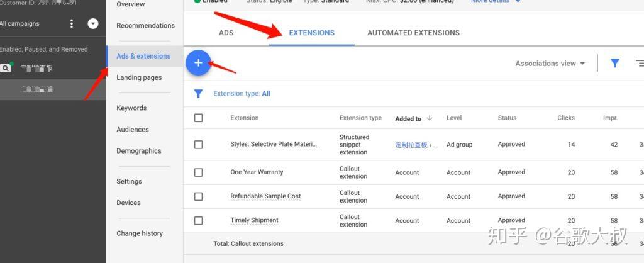Screen dimensions: 644x263
Task: Click the three-dot menu beside All campaigns
Action: point(72,23)
